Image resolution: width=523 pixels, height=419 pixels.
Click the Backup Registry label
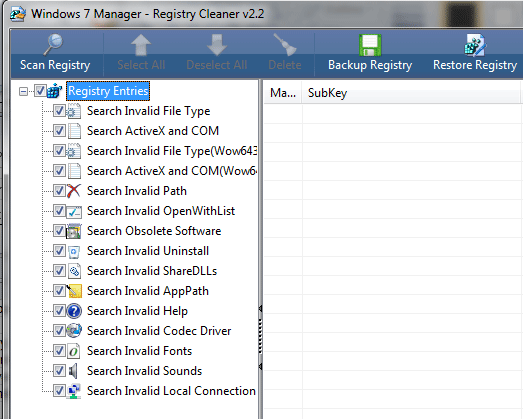(x=370, y=65)
